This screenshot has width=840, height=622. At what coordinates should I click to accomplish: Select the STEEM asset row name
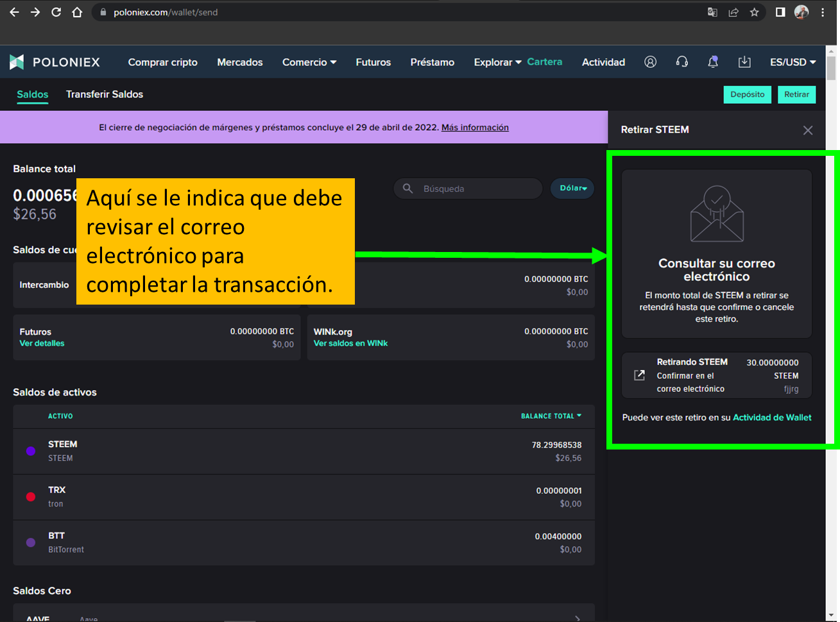[63, 444]
